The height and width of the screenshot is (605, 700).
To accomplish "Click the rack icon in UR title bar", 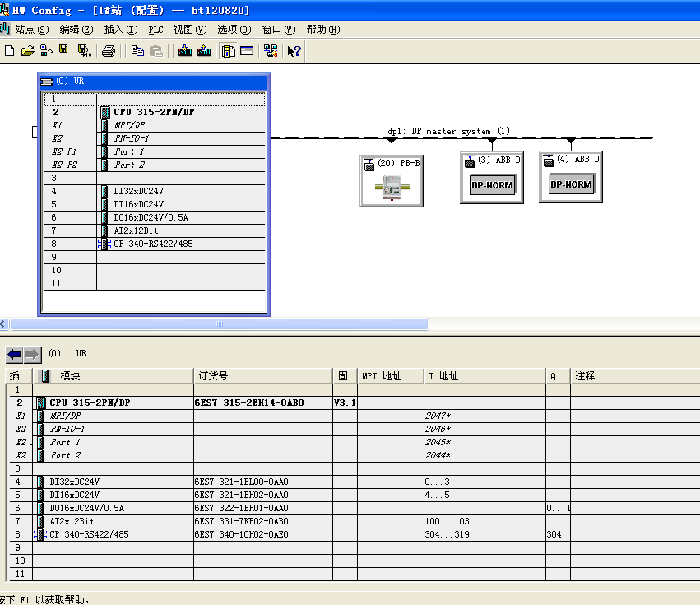I will click(46, 81).
